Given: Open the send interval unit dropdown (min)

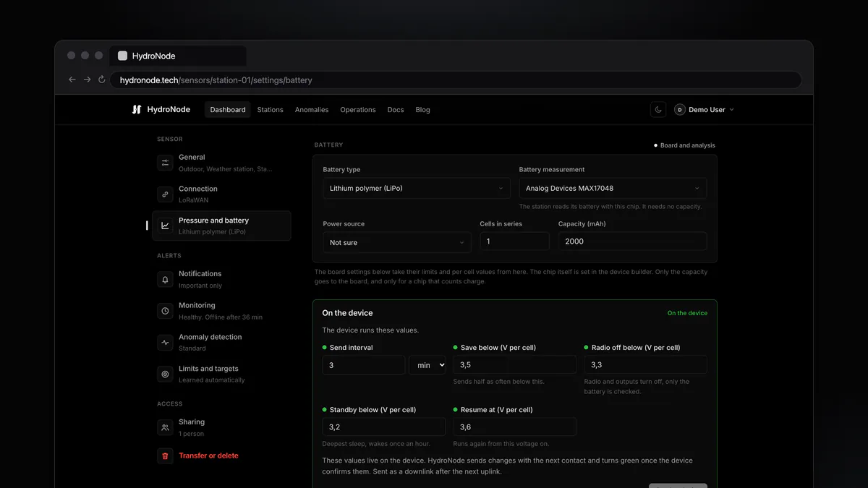Looking at the screenshot, I should (427, 365).
